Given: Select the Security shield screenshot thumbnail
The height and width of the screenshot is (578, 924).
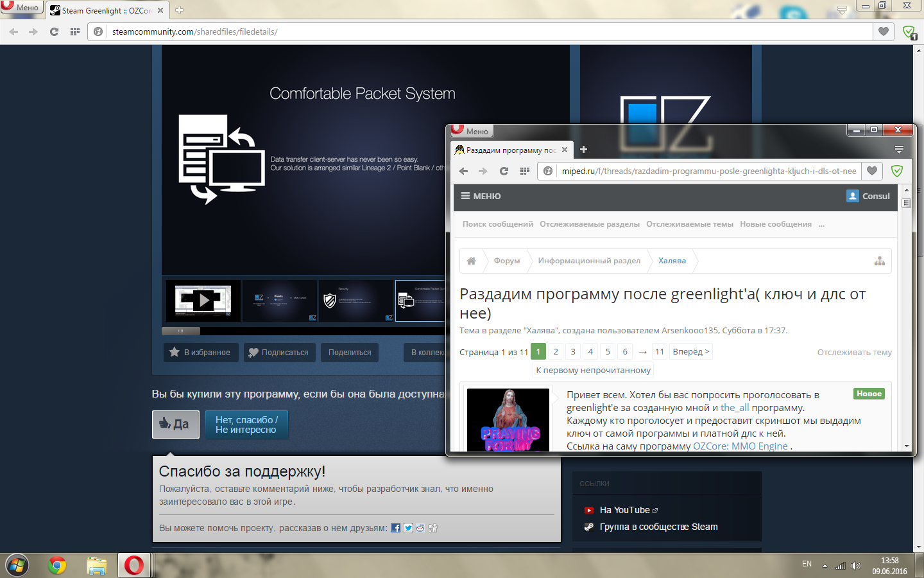Looking at the screenshot, I should click(x=356, y=301).
